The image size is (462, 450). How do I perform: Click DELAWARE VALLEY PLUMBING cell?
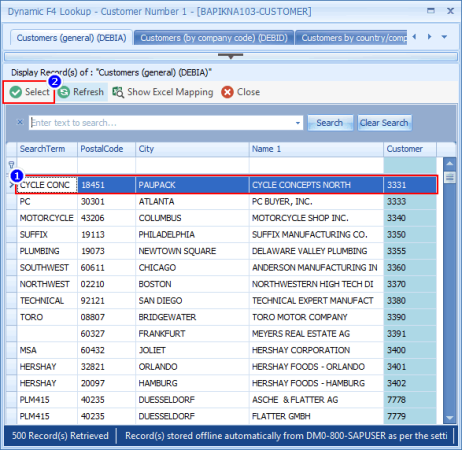pos(316,251)
